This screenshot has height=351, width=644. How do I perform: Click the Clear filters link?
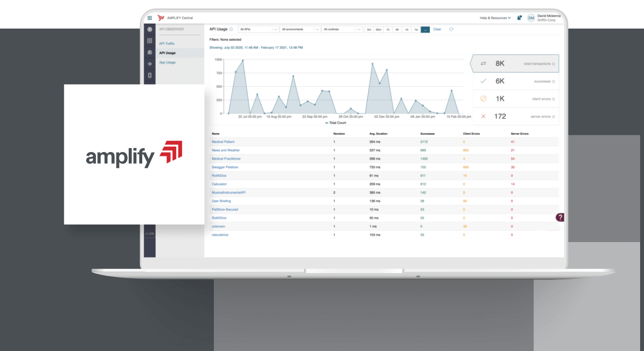(x=437, y=30)
